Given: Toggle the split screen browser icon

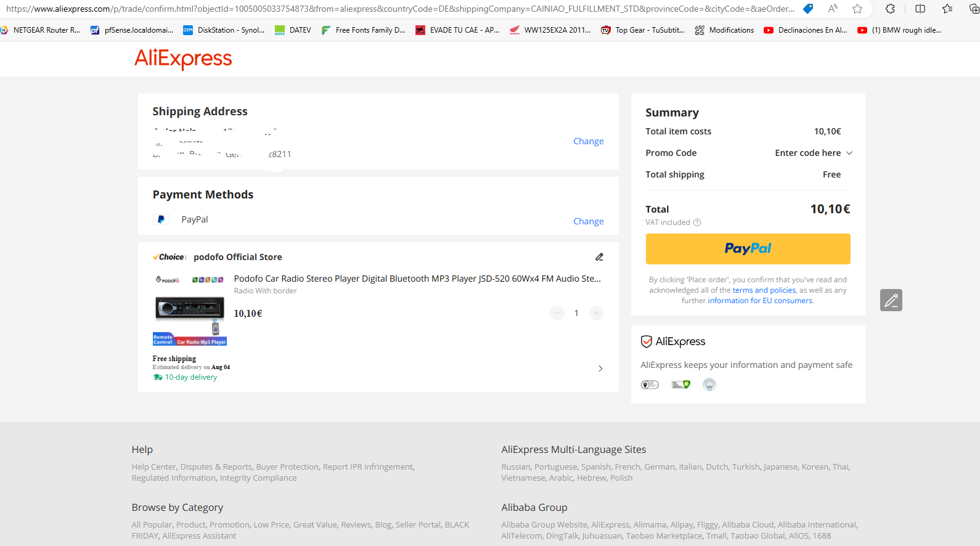Looking at the screenshot, I should (920, 9).
